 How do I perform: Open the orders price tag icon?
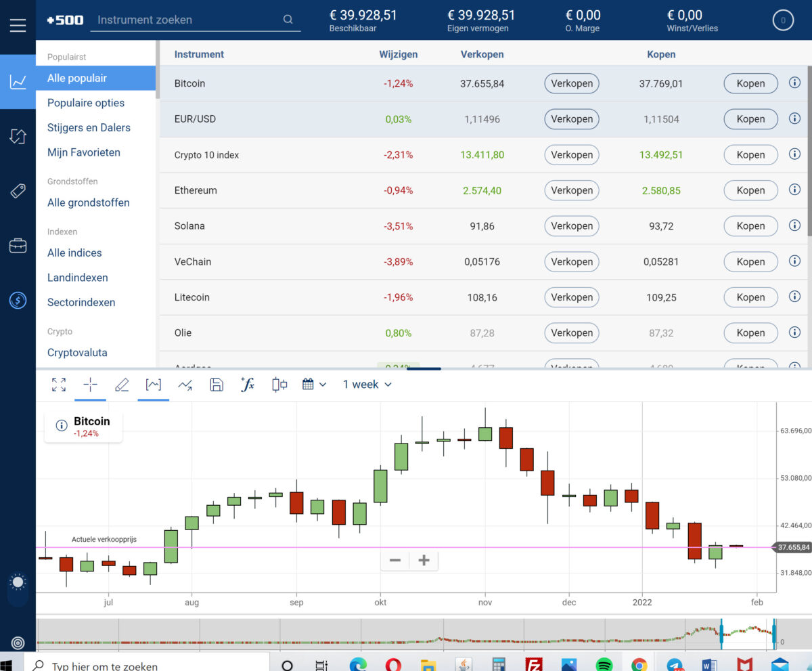[18, 191]
